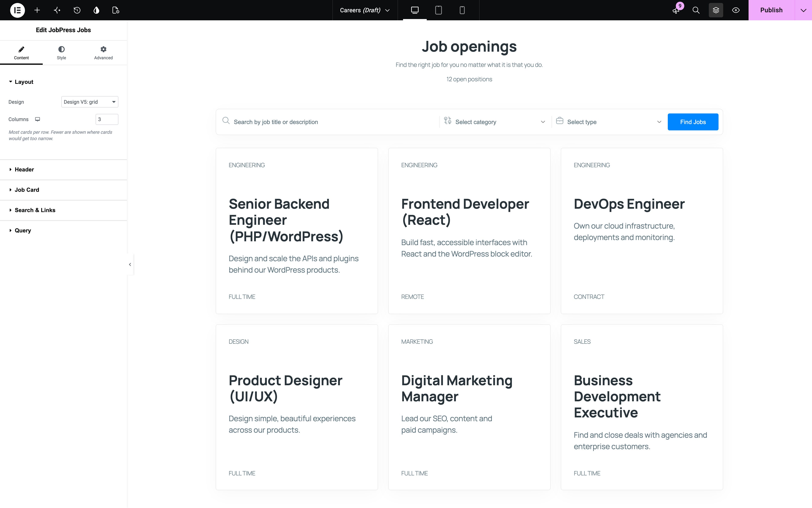Click the Columns number field
The width and height of the screenshot is (812, 508).
click(107, 119)
